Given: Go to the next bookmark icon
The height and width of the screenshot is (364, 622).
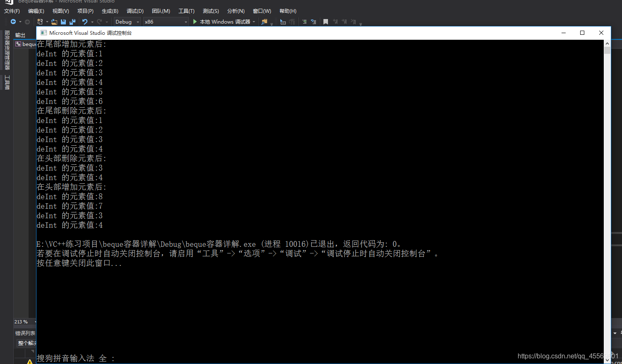Looking at the screenshot, I should click(344, 22).
